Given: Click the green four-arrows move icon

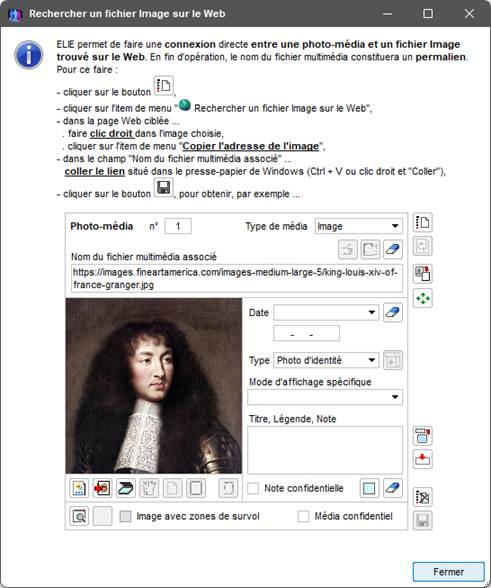Looking at the screenshot, I should coord(423,298).
